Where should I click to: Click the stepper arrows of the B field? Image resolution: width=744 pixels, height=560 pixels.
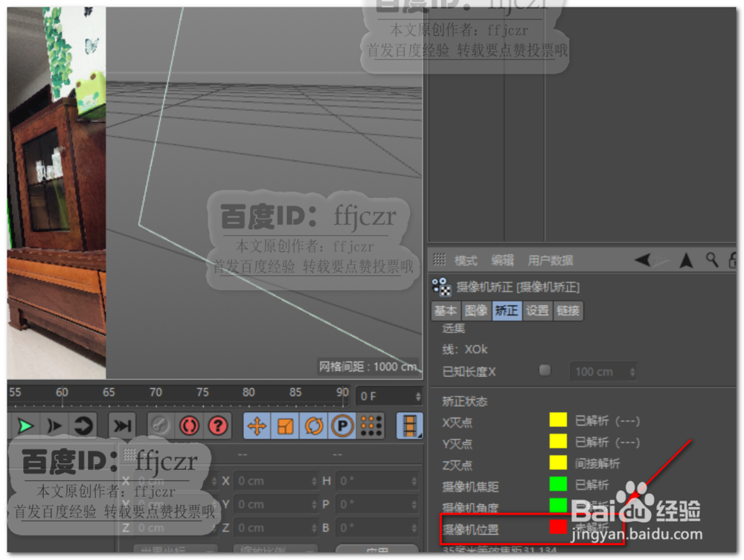(414, 527)
